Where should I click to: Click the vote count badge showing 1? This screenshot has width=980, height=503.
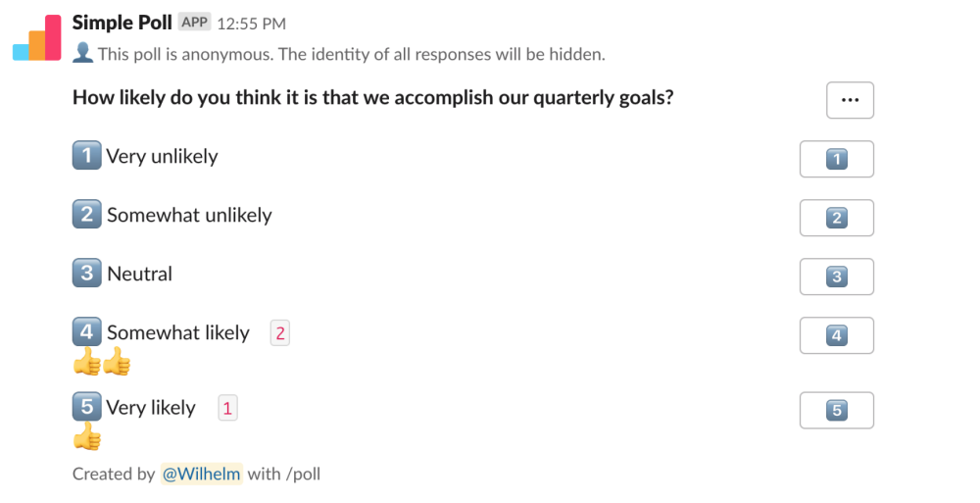click(227, 408)
